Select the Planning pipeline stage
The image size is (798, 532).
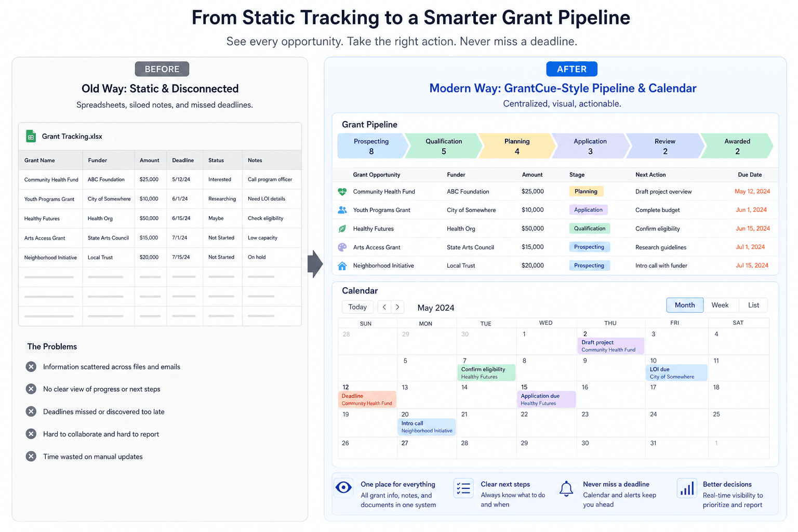pyautogui.click(x=517, y=146)
